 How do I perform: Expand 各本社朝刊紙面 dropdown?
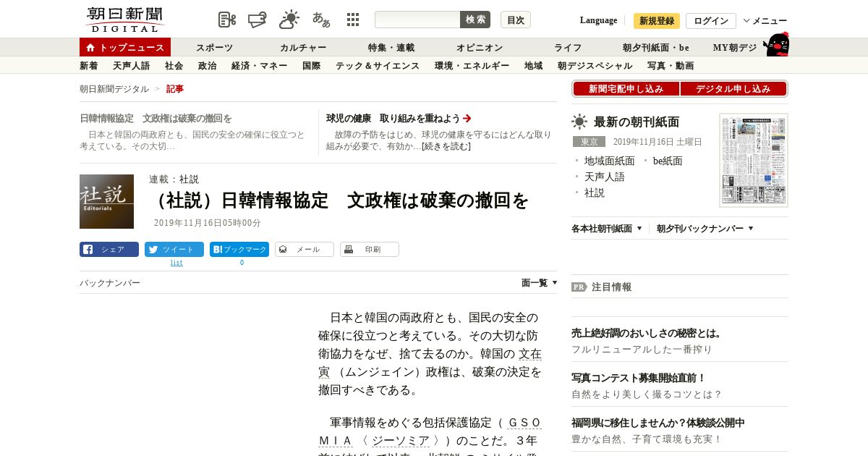pos(607,228)
